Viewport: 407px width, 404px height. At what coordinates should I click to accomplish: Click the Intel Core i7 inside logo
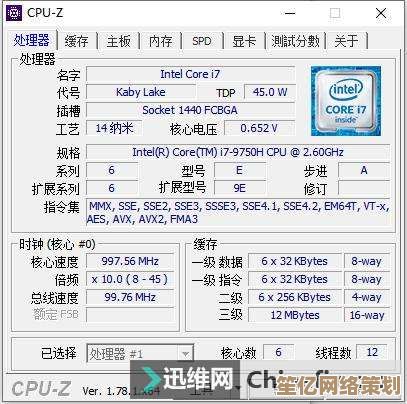click(346, 101)
